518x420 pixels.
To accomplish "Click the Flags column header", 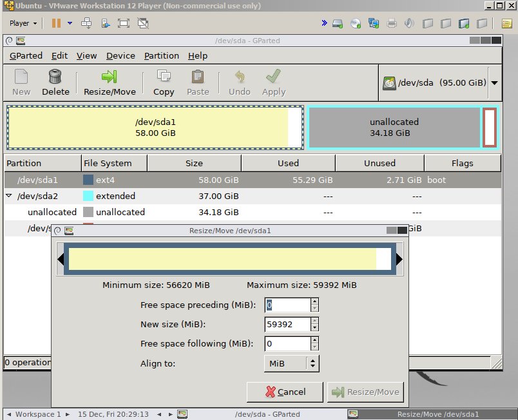I will tap(463, 163).
